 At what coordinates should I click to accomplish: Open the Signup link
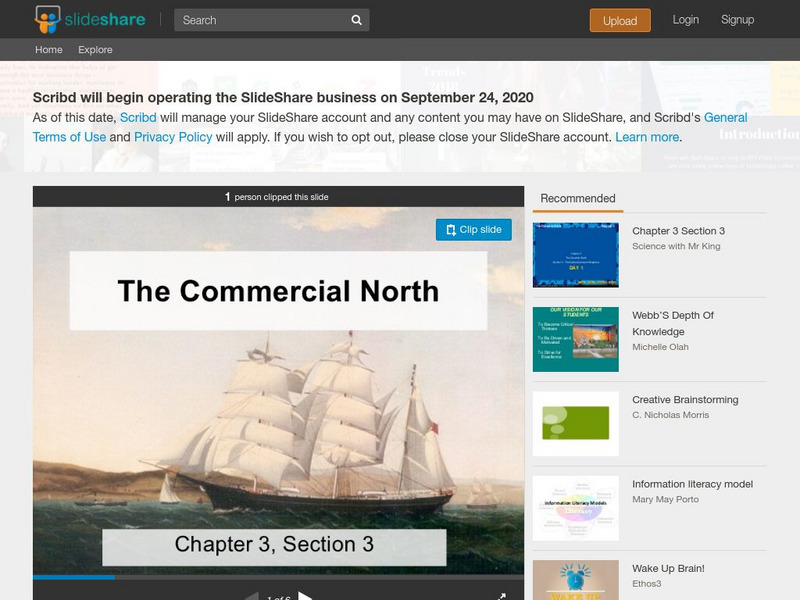(737, 20)
